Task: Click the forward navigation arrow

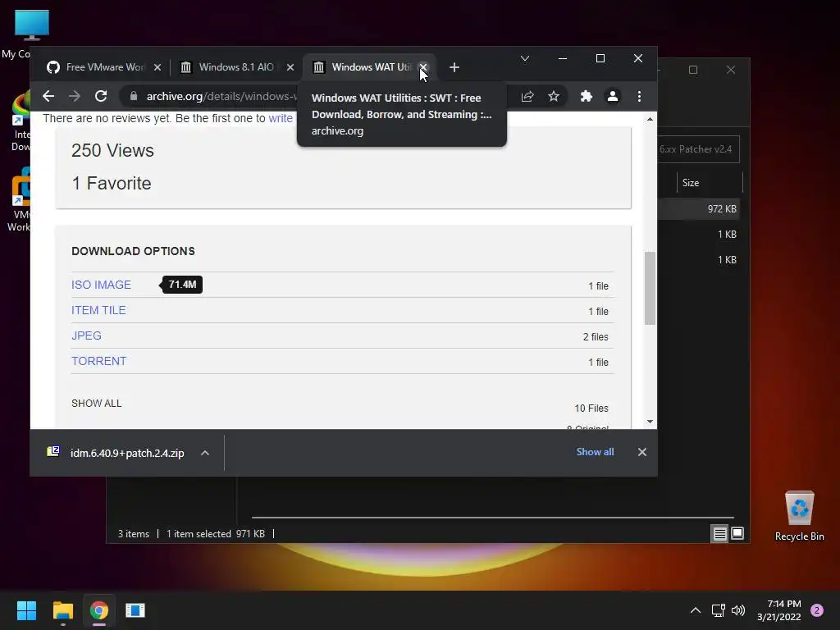Action: 75,97
